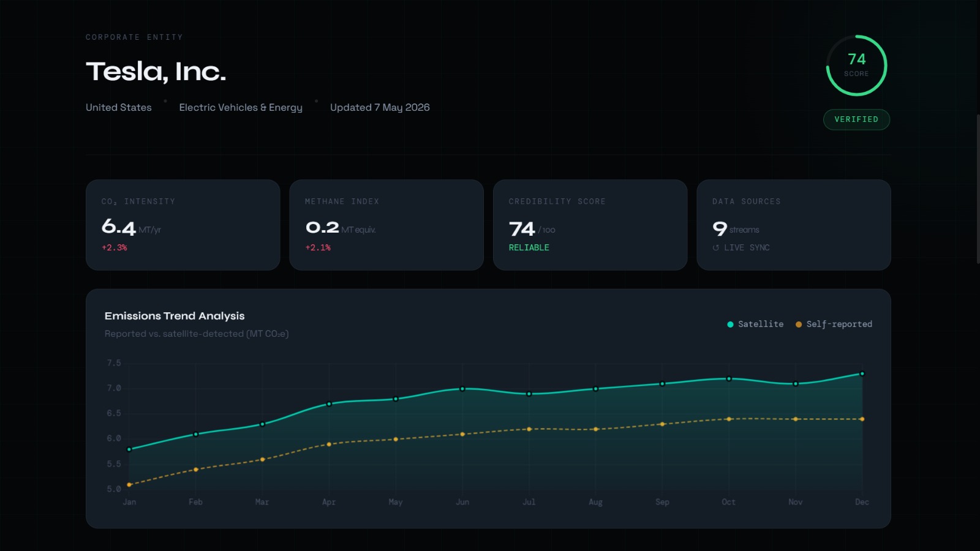
Task: Open the Data Sources card
Action: [794, 225]
